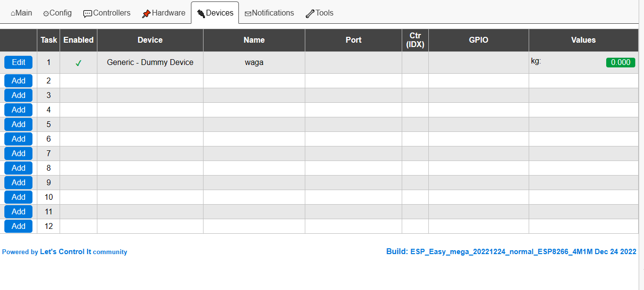
Task: Click the gear icon on Config tab
Action: pos(46,14)
